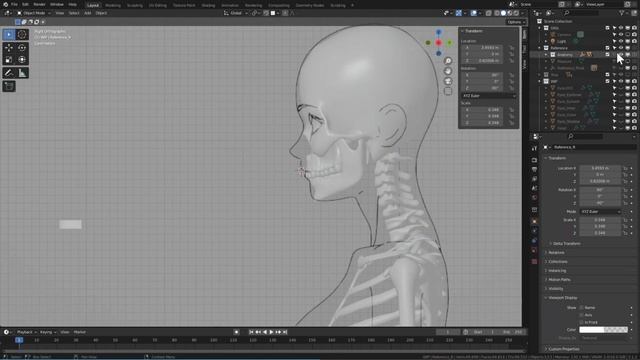Image resolution: width=640 pixels, height=360 pixels.
Task: Open XYZ Euler dropdown in sidebar
Action: (489, 96)
